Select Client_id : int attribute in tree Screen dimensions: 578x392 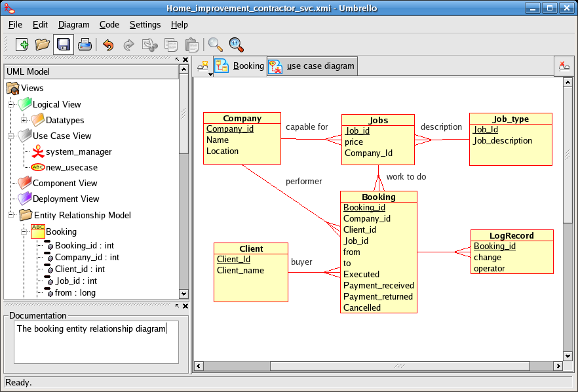point(80,269)
